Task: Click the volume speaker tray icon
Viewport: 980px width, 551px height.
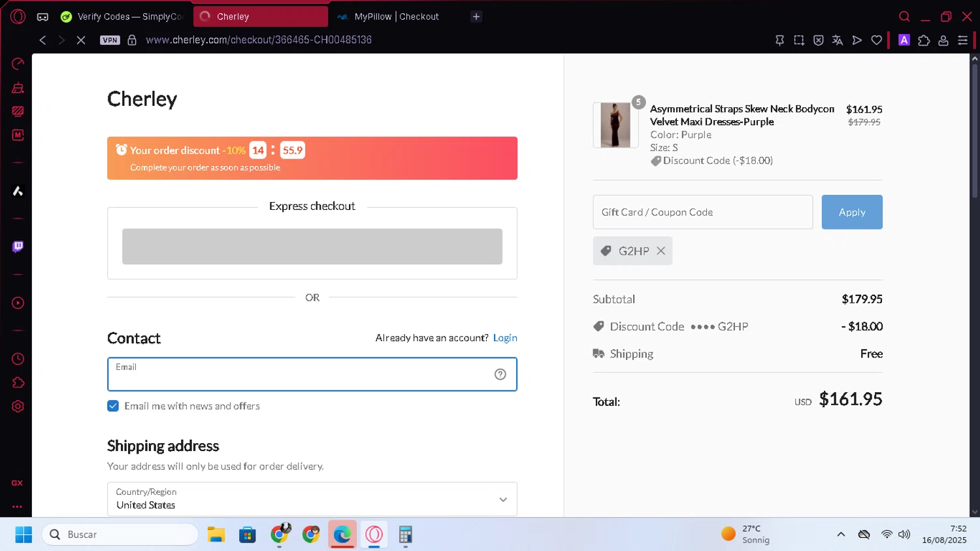Action: (904, 535)
